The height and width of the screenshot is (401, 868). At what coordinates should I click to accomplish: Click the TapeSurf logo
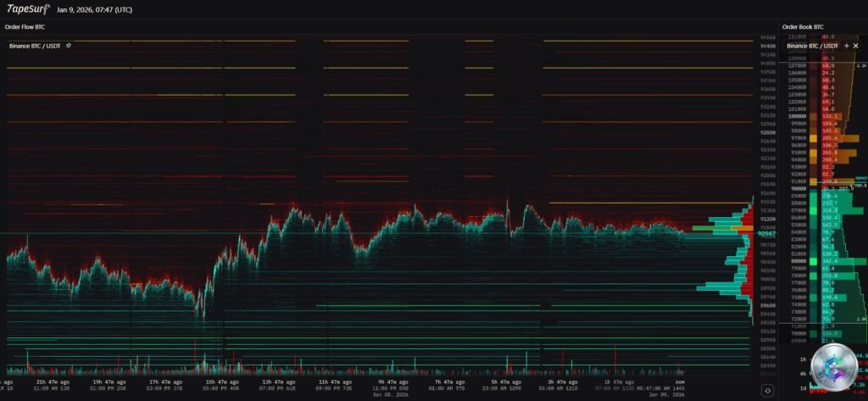(27, 9)
